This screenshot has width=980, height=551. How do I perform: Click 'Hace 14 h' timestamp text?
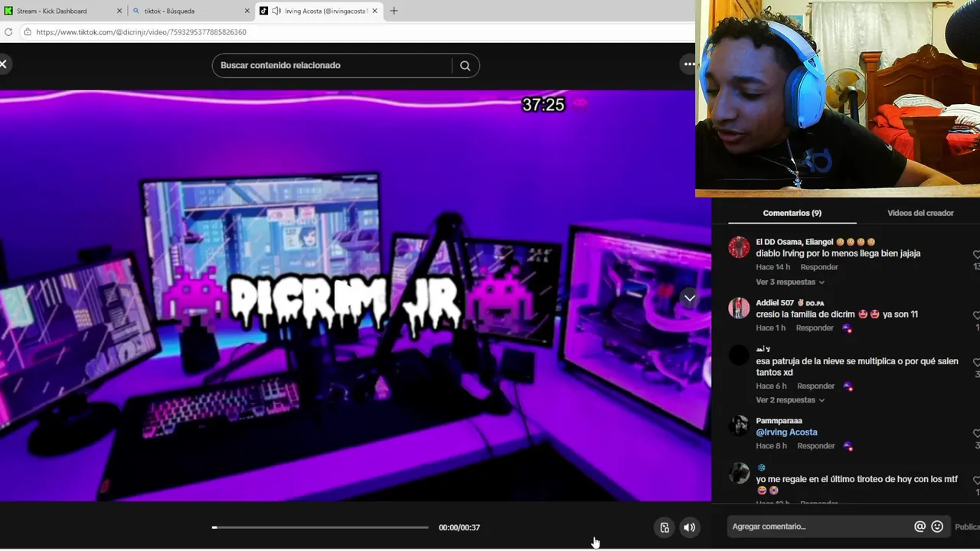(x=773, y=267)
